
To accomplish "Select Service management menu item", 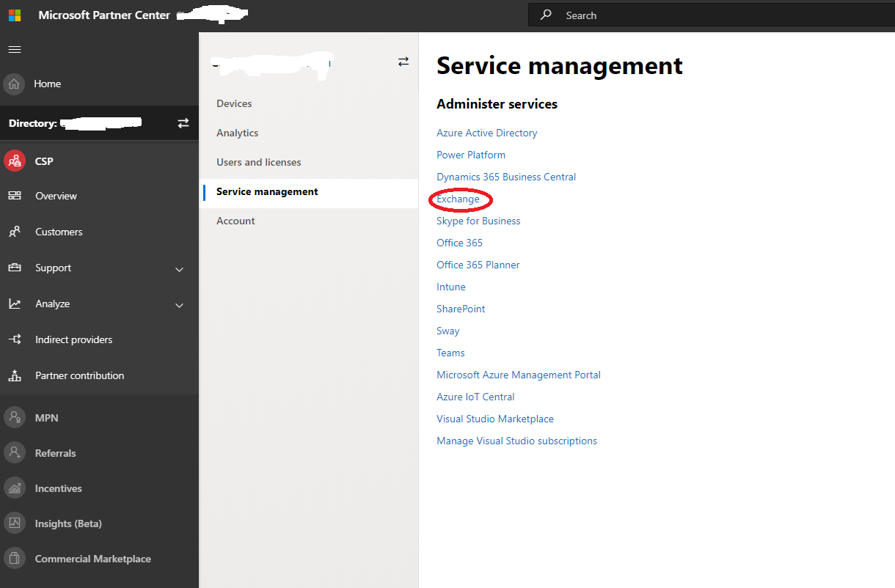I will (309, 193).
